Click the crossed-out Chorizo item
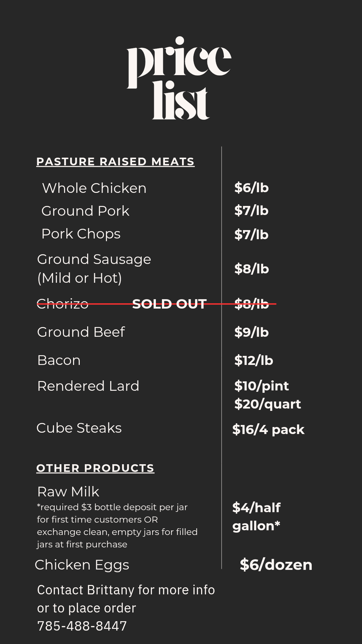The width and height of the screenshot is (362, 644). [62, 304]
